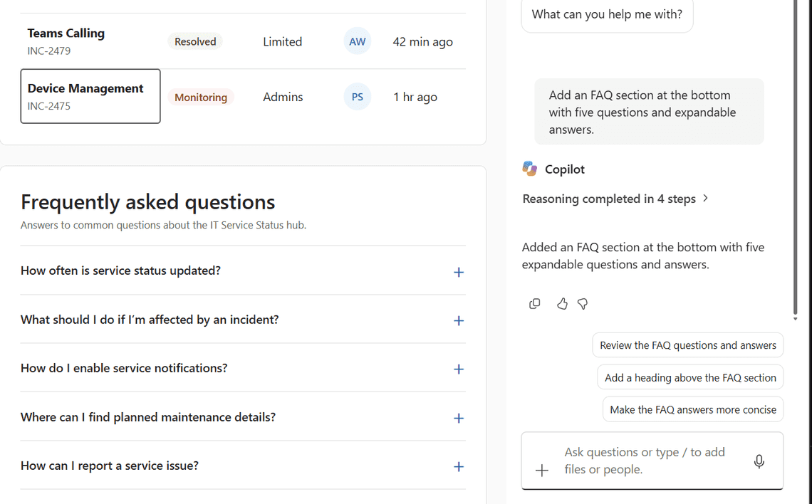Open the Device Management incident INC-2475
The width and height of the screenshot is (812, 504).
click(90, 96)
